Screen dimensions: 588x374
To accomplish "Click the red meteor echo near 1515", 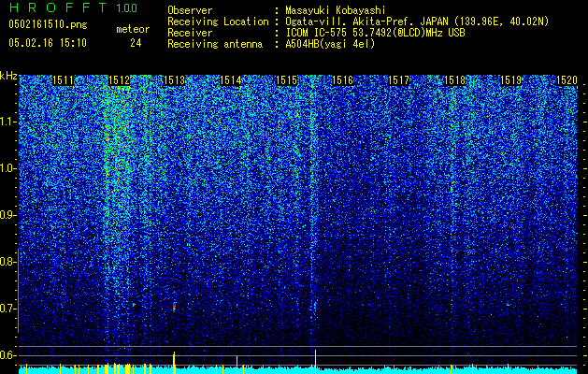I will (315, 307).
